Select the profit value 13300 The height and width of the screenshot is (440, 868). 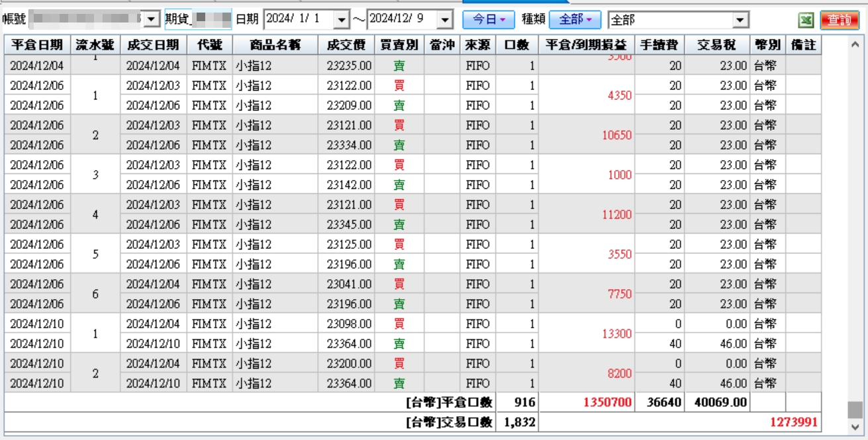click(x=617, y=333)
